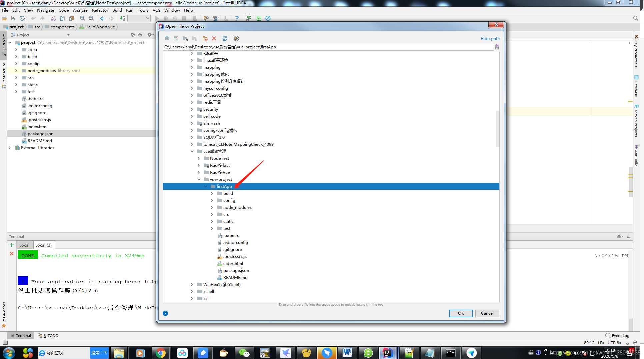The width and height of the screenshot is (644, 359).
Task: Open the File menu
Action: (x=5, y=10)
